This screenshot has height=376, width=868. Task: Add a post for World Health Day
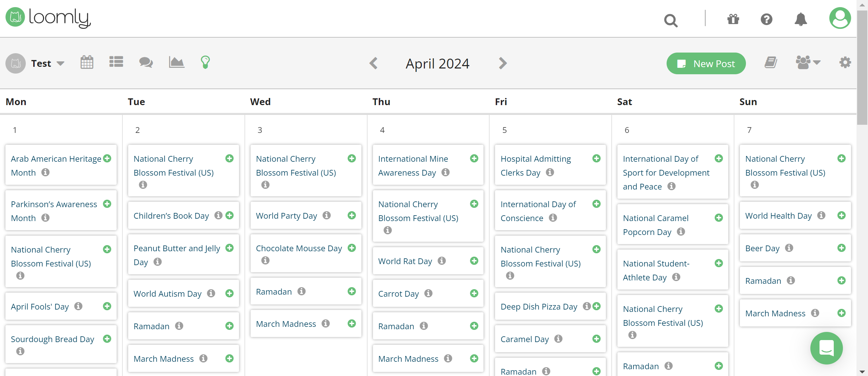click(842, 215)
